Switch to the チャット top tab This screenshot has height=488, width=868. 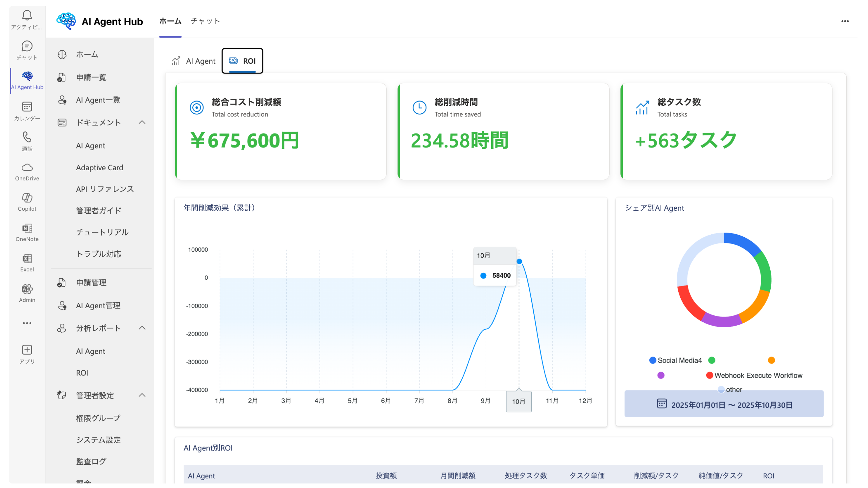(205, 21)
